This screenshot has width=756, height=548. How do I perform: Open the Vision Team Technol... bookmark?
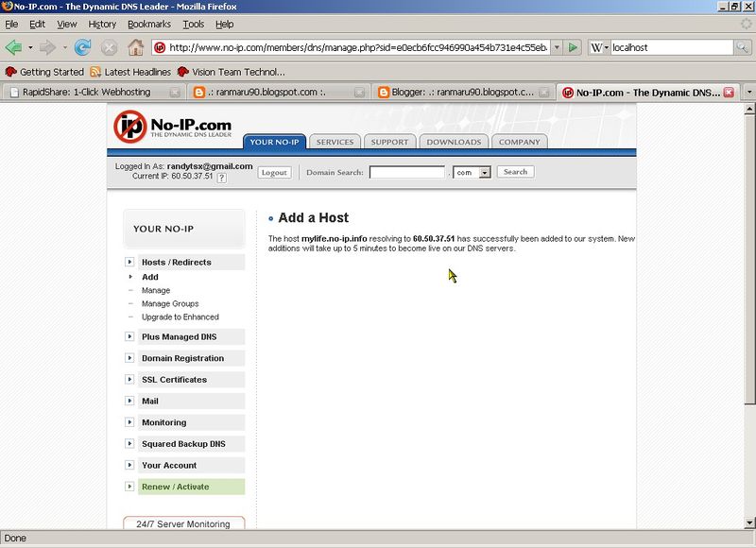231,72
